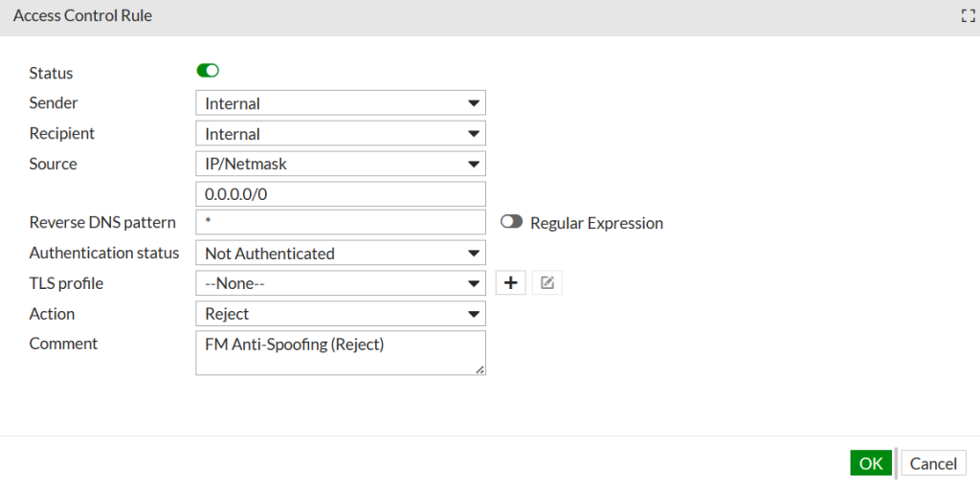Expand the Authentication status dropdown

(x=340, y=254)
